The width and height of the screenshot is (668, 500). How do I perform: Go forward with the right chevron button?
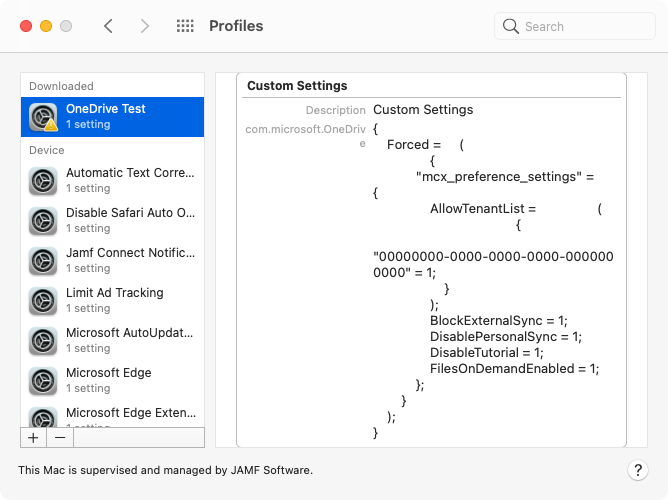[145, 26]
